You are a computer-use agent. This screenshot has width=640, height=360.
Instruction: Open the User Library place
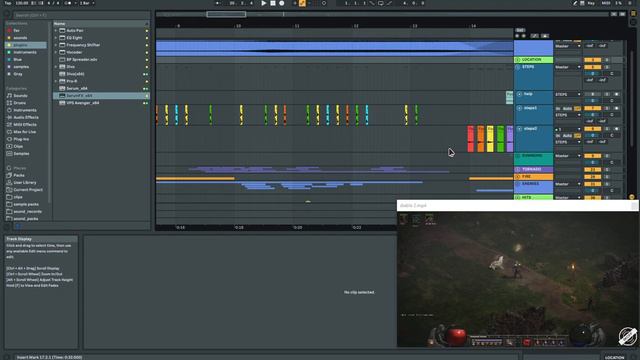tap(24, 182)
